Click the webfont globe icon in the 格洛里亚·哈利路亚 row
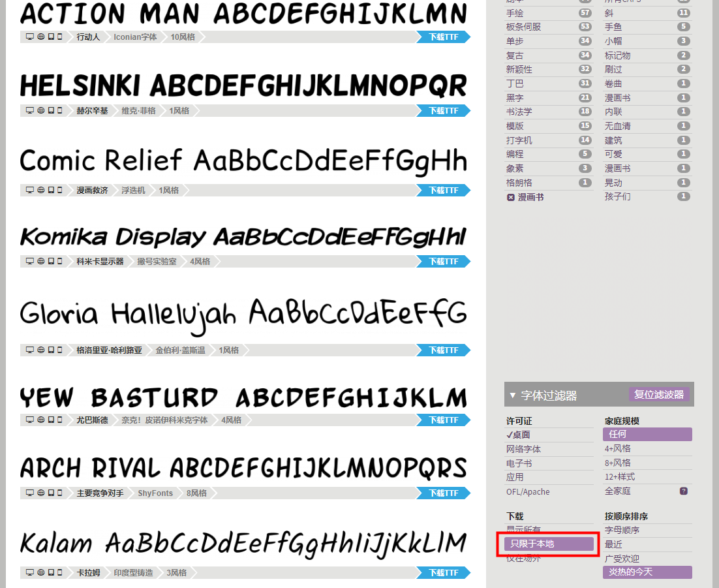The image size is (719, 588). (x=41, y=350)
